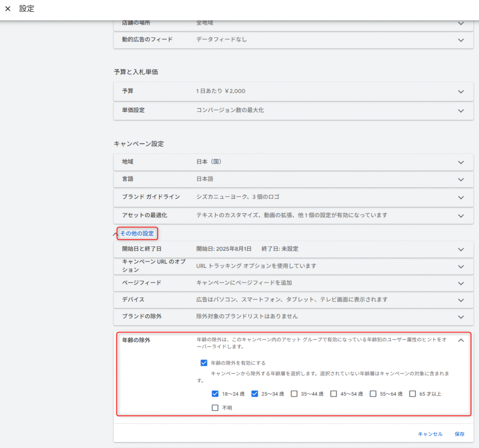479x448 pixels.
Task: Click the 予算と入札単価 section heading
Action: point(136,72)
